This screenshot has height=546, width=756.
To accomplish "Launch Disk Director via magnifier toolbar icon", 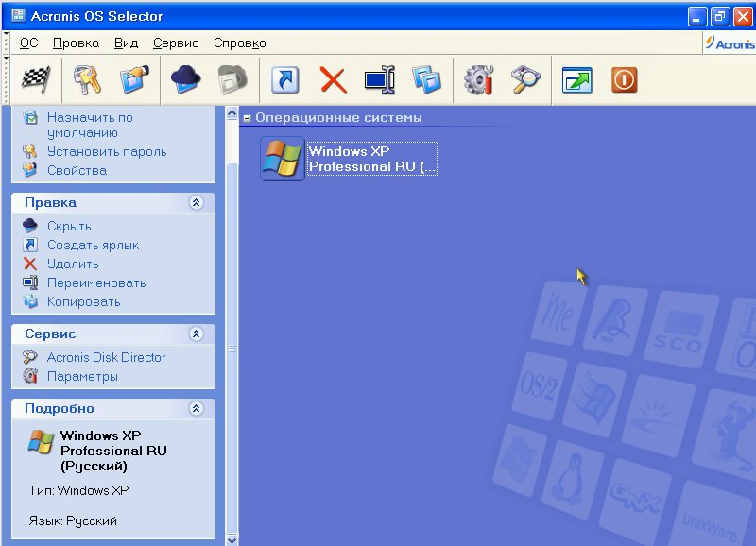I will pyautogui.click(x=526, y=80).
